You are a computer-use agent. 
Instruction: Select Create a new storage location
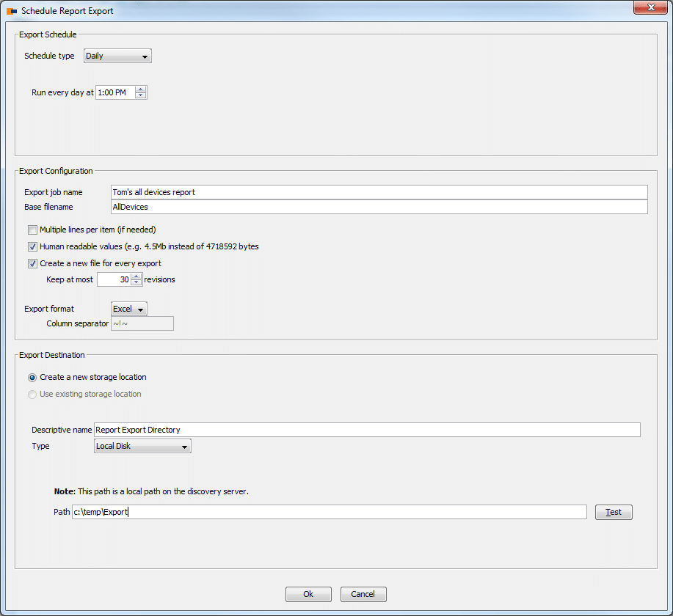coord(32,378)
